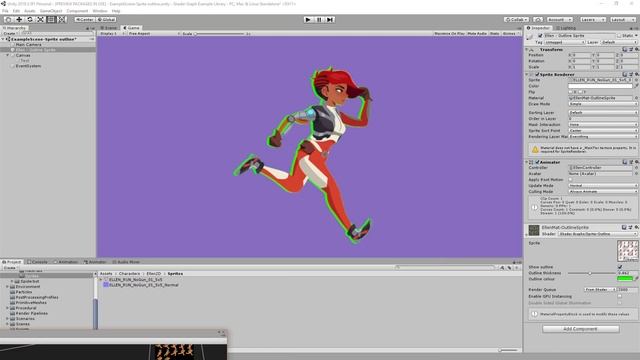Collapse the Canvas tree item
This screenshot has height=360, width=640.
8,55
